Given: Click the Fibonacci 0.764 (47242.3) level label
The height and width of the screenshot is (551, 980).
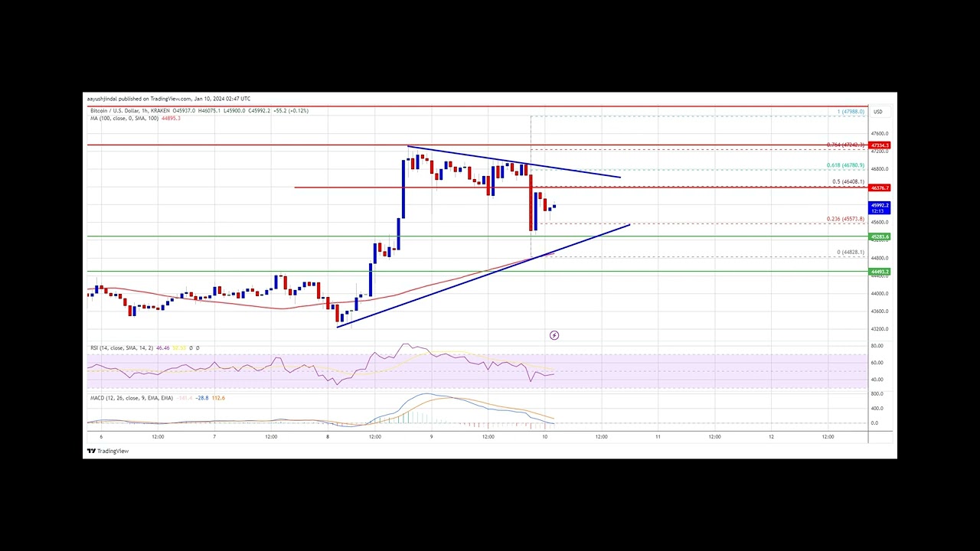Looking at the screenshot, I should point(846,145).
